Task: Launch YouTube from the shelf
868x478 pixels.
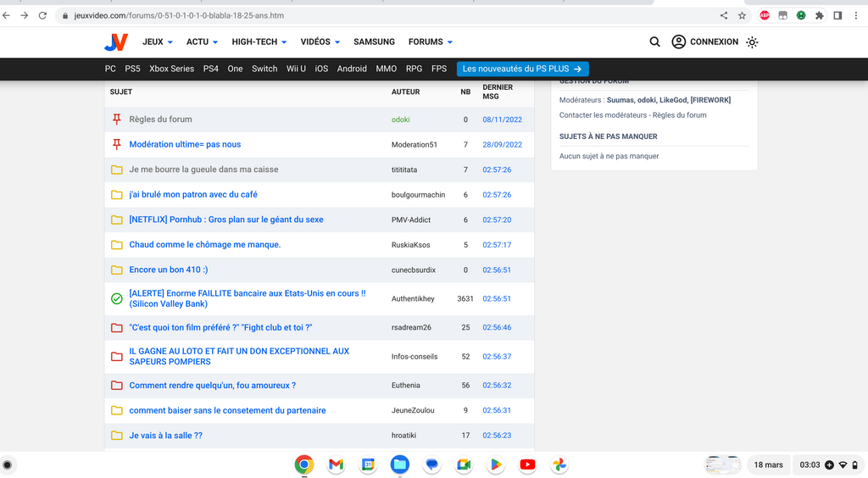Action: pos(527,464)
